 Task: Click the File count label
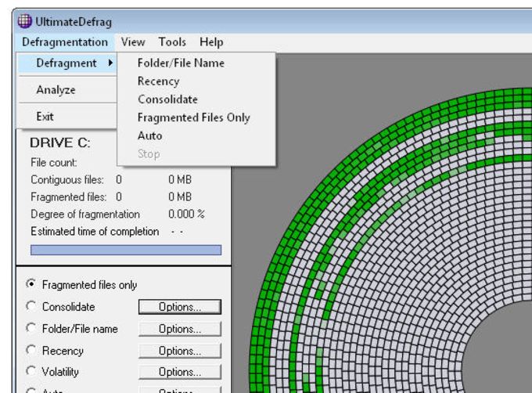[54, 163]
